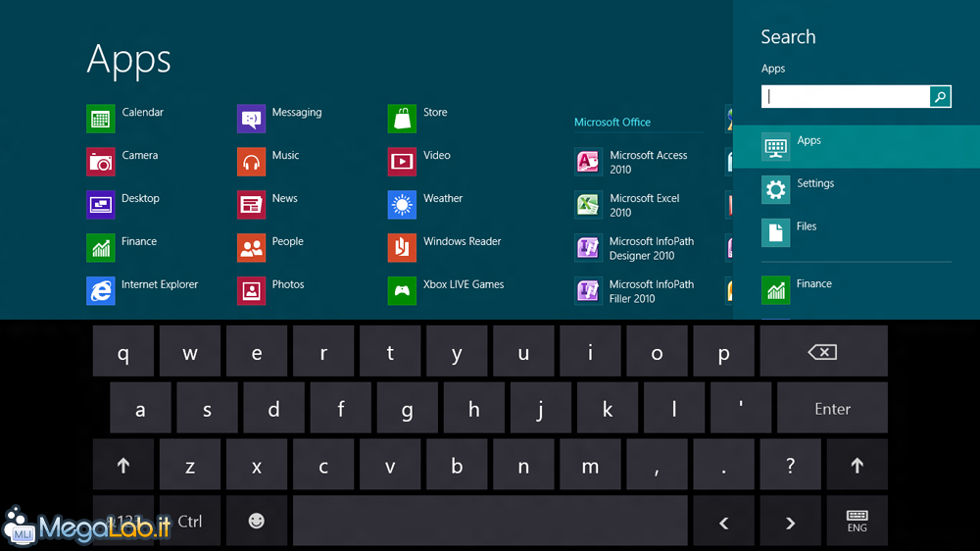Launch Internet Explorer icon

101,291
